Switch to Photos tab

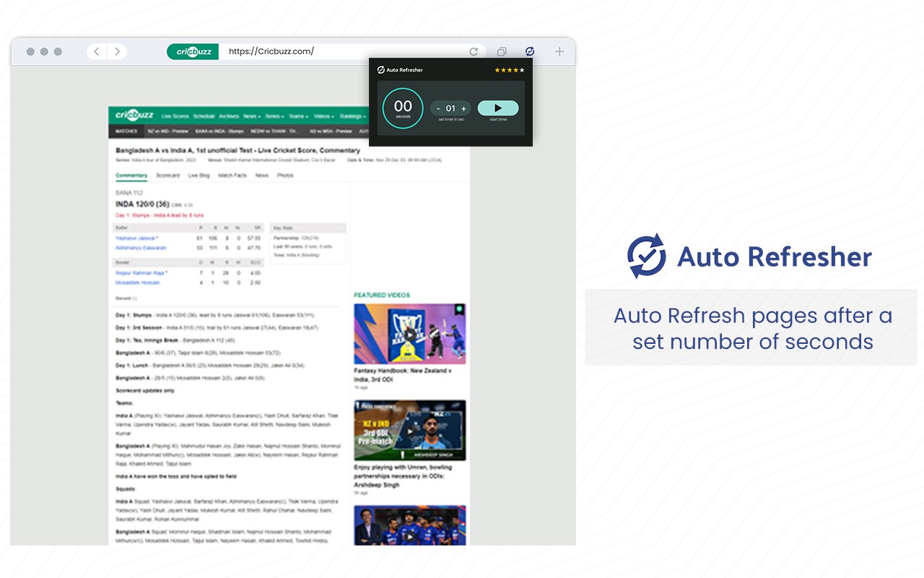[285, 176]
